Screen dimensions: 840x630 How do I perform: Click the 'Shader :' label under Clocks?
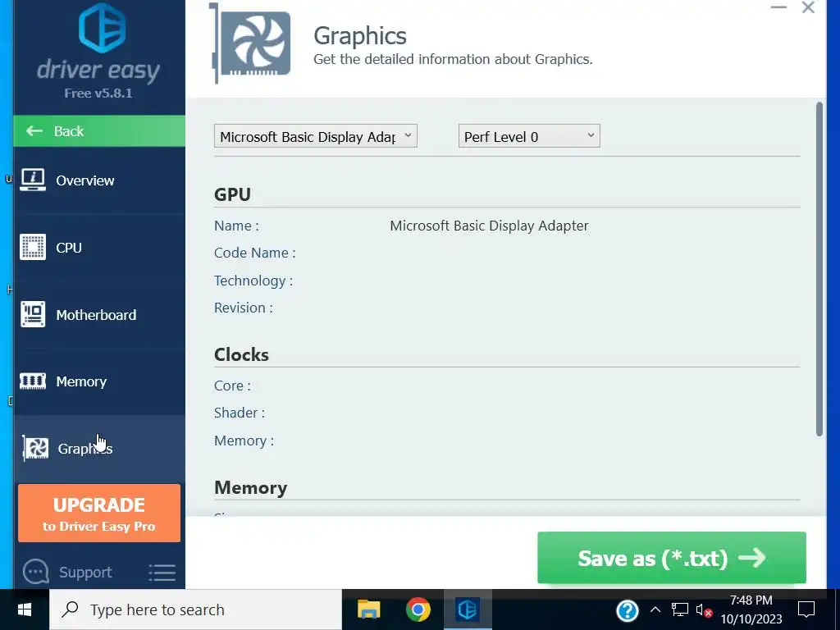point(240,413)
